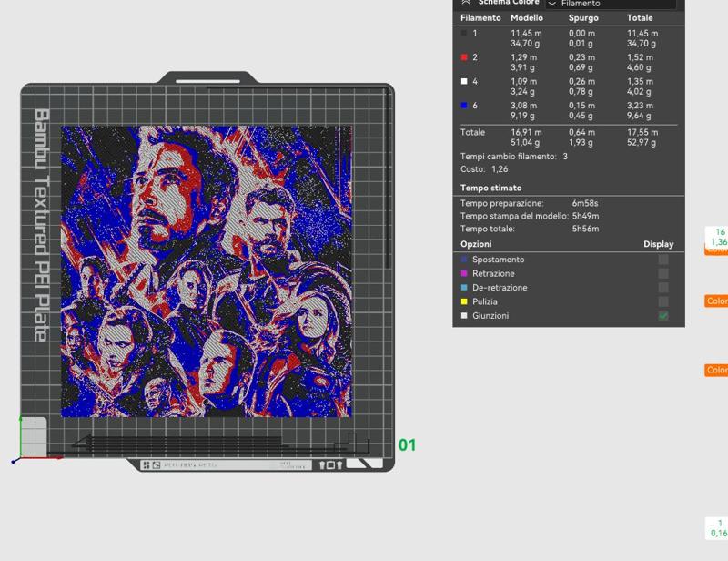Click the yellow Pulizia color swatch
This screenshot has width=728, height=561.
pos(464,301)
